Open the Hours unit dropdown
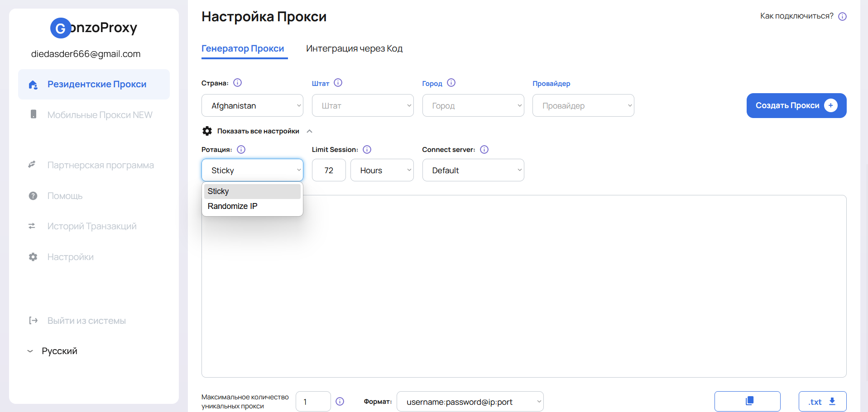The height and width of the screenshot is (412, 868). 382,170
